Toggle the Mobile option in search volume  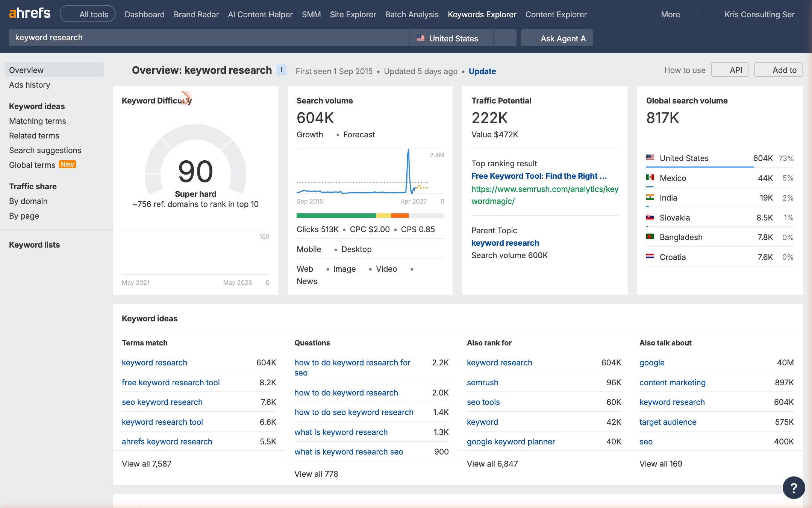309,249
